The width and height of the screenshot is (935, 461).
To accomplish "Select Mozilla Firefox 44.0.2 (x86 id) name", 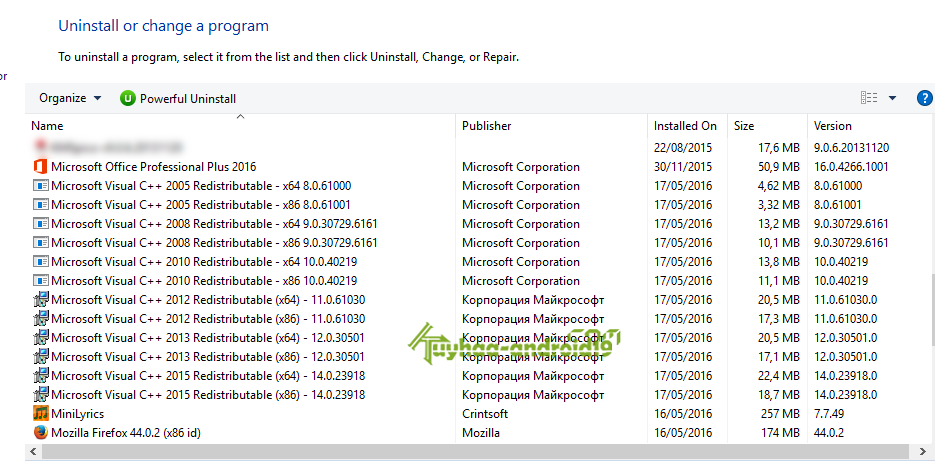I will click(x=126, y=433).
